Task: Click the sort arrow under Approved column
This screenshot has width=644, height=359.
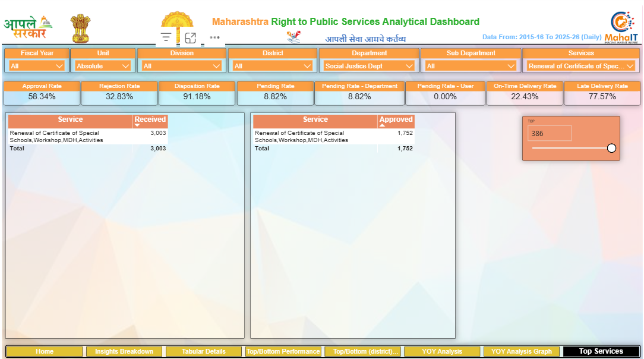Action: point(383,125)
